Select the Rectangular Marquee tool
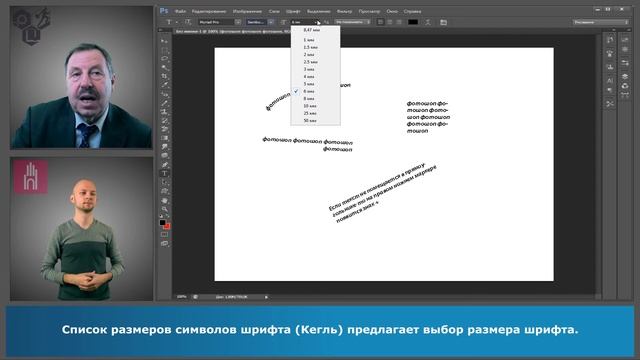The image size is (640, 360). [164, 50]
